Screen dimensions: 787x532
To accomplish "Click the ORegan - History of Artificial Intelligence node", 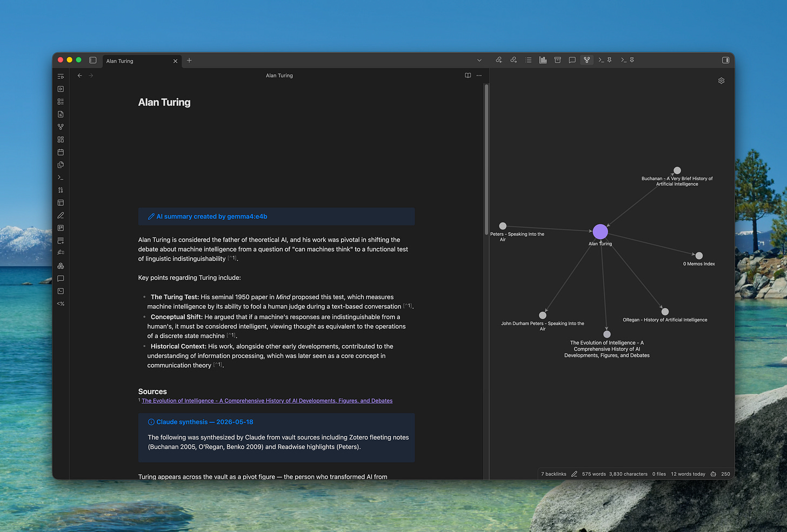I will point(665,312).
